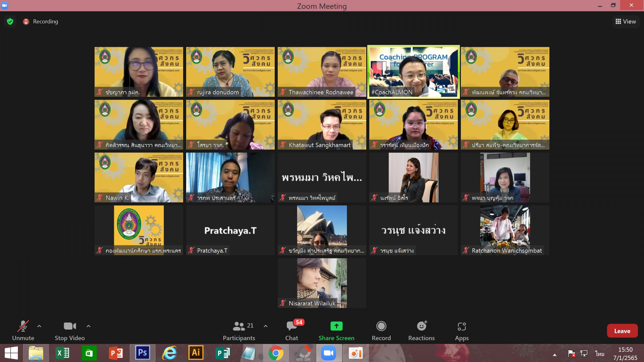Viewport: 644px width, 362px height.
Task: Click the Recording status indicator
Action: click(x=41, y=21)
